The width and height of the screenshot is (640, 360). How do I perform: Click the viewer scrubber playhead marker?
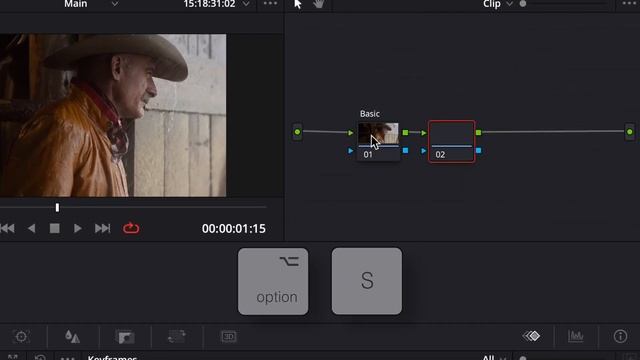click(57, 208)
